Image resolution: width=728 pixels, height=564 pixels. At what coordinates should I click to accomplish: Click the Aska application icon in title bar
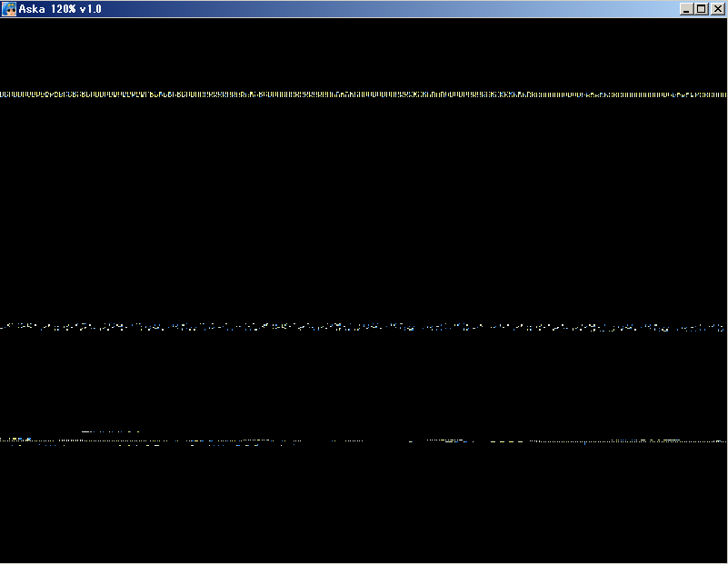click(x=9, y=9)
